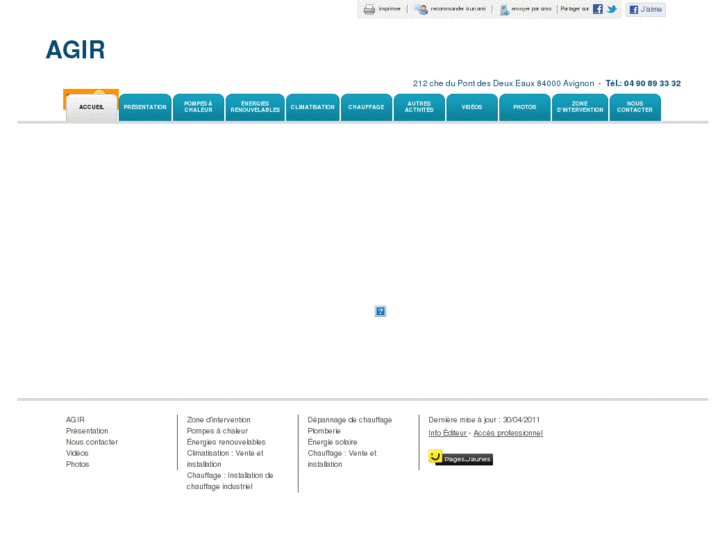727x545 pixels.
Task: Switch to the Présentation tab
Action: (x=145, y=107)
